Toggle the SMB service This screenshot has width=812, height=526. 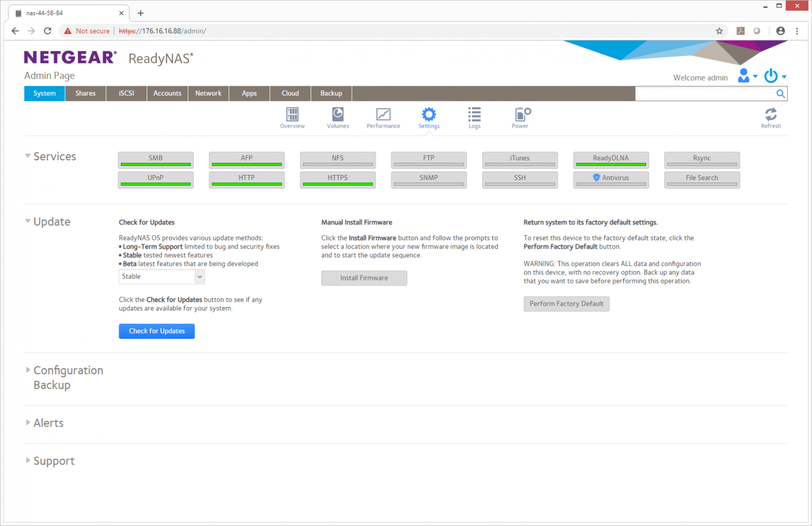(156, 160)
